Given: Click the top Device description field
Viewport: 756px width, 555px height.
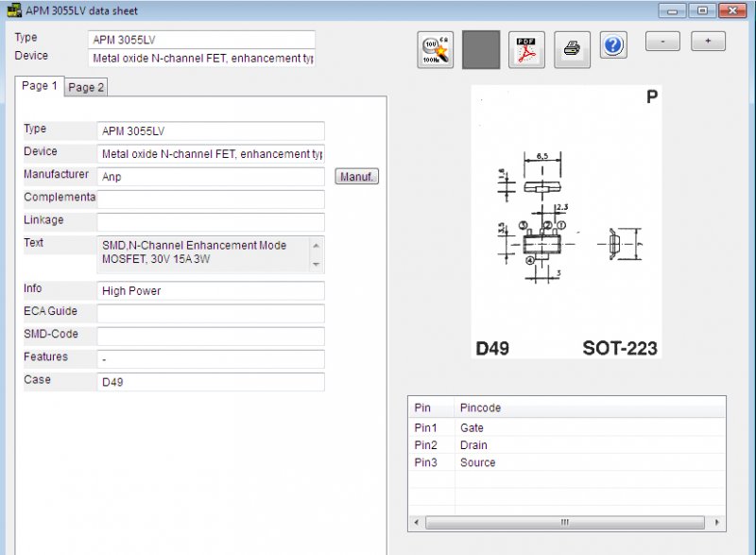Looking at the screenshot, I should [x=201, y=58].
